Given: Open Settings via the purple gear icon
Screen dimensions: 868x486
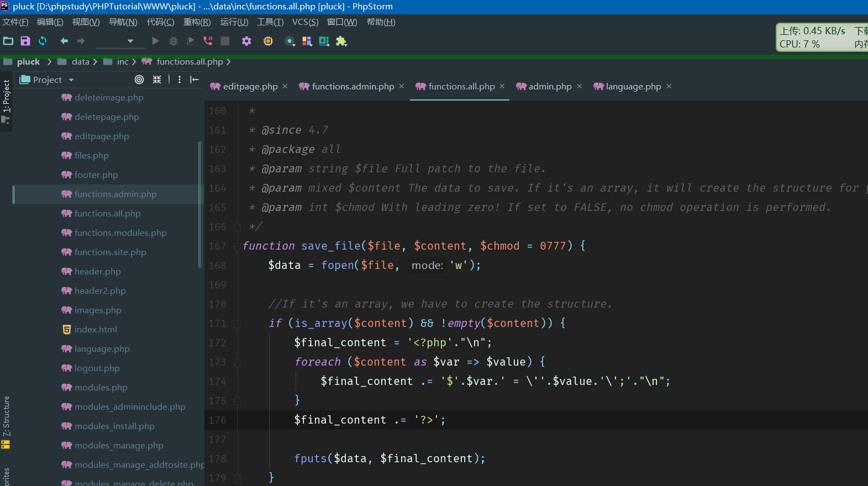Looking at the screenshot, I should tap(246, 41).
